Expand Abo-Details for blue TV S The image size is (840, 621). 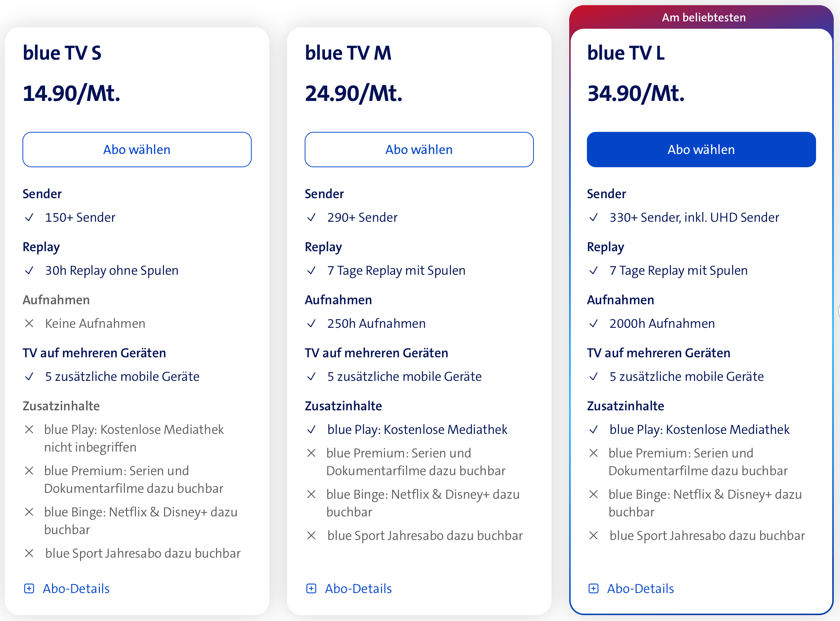click(77, 589)
